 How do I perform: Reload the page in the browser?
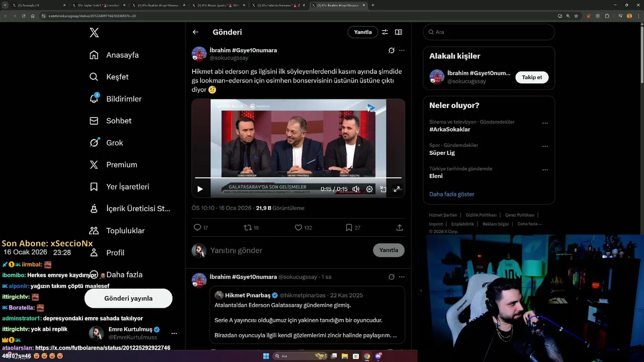[24, 16]
